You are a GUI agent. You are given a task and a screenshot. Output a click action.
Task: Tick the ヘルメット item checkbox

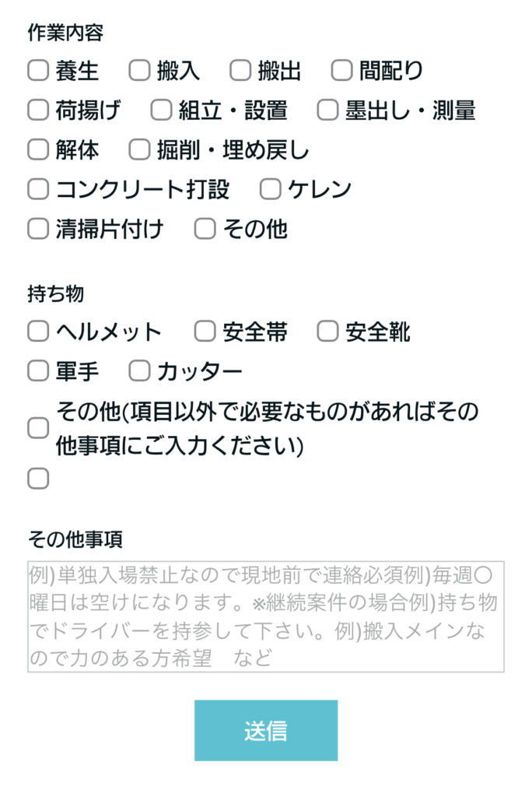tap(38, 332)
